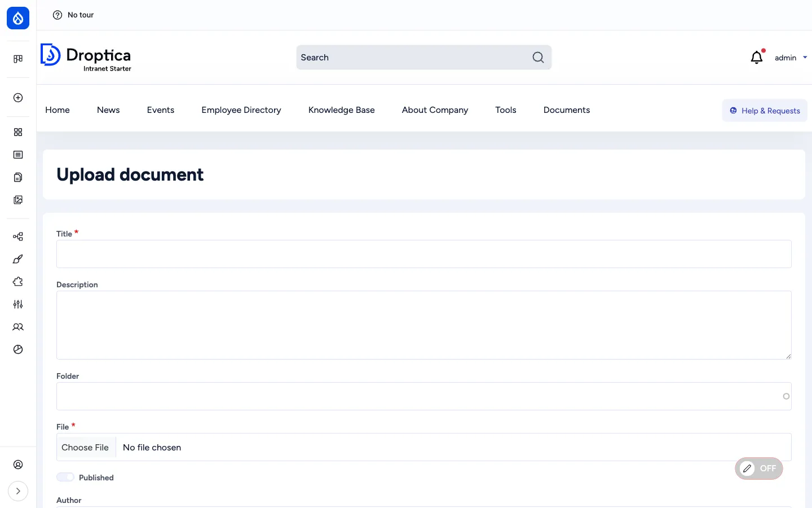Click the No tour label

coord(81,15)
